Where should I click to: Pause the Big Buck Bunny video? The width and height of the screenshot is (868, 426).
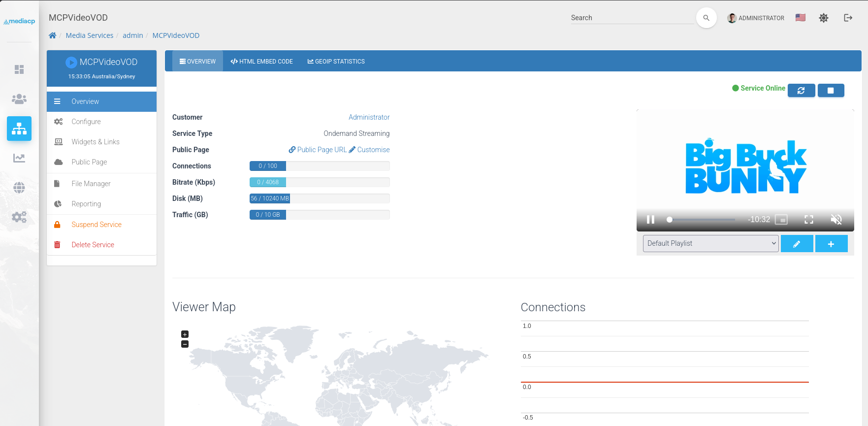tap(650, 220)
